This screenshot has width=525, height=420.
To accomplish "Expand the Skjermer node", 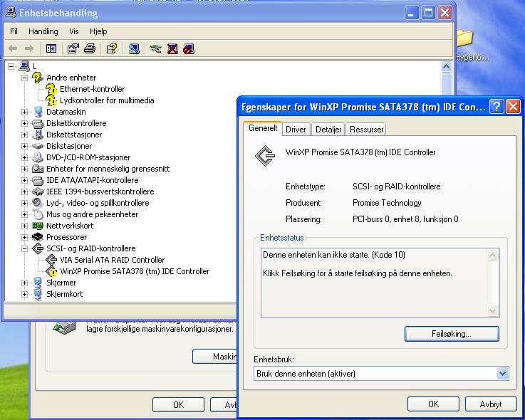I will point(24,283).
